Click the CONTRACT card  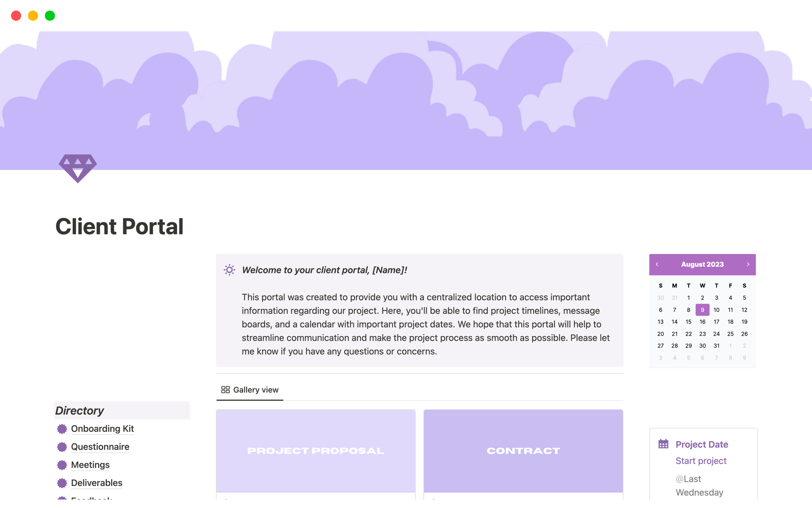521,451
